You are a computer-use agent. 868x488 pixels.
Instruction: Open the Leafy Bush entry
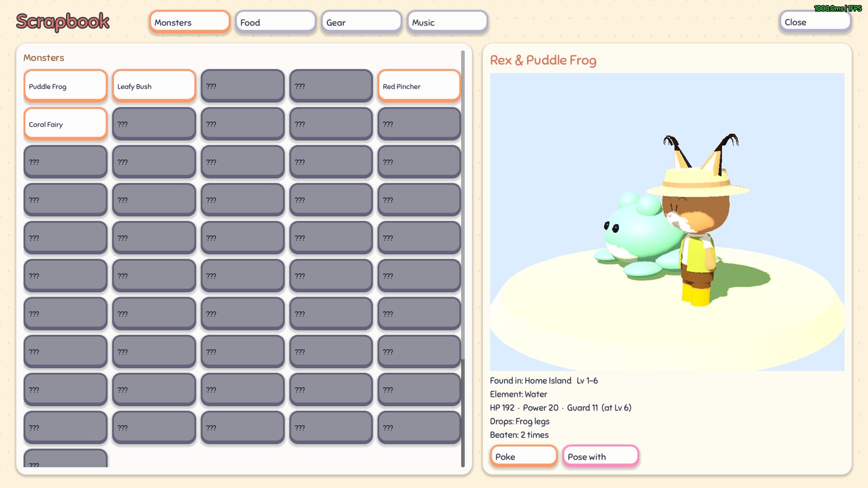click(154, 86)
